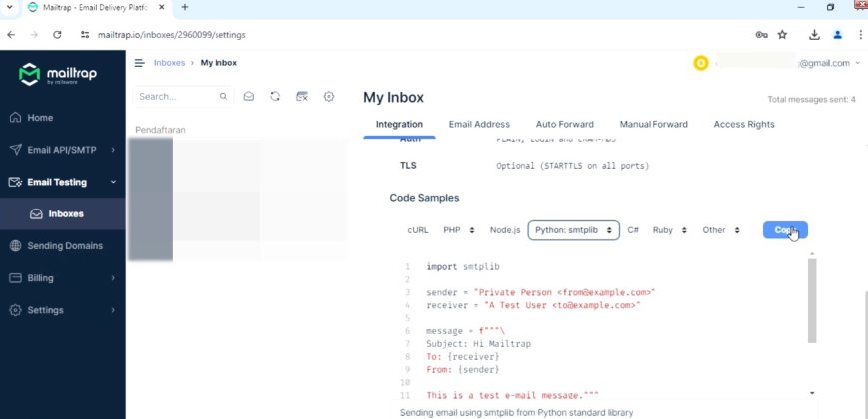Open the Manual Forward tab
The height and width of the screenshot is (419, 868).
[653, 125]
